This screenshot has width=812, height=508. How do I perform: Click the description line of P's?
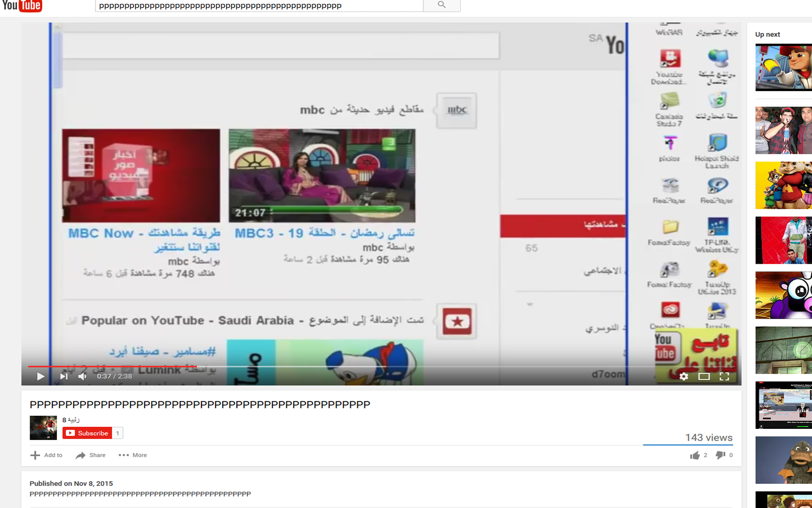click(140, 494)
